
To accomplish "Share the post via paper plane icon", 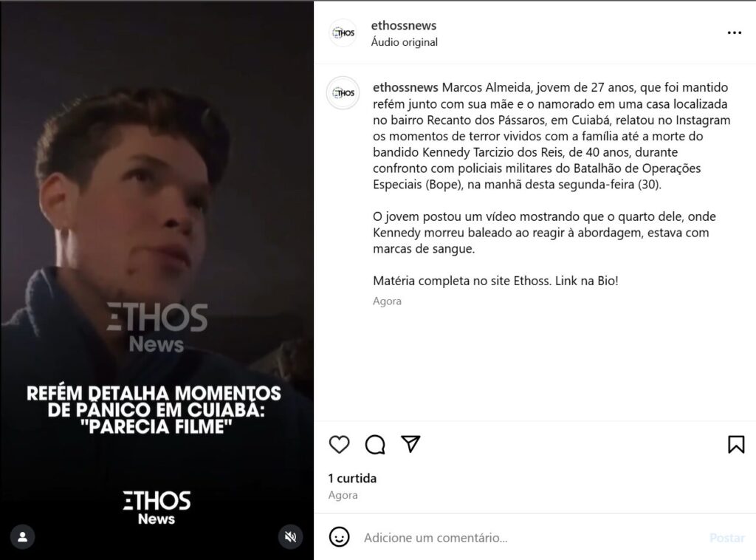I will click(x=410, y=444).
